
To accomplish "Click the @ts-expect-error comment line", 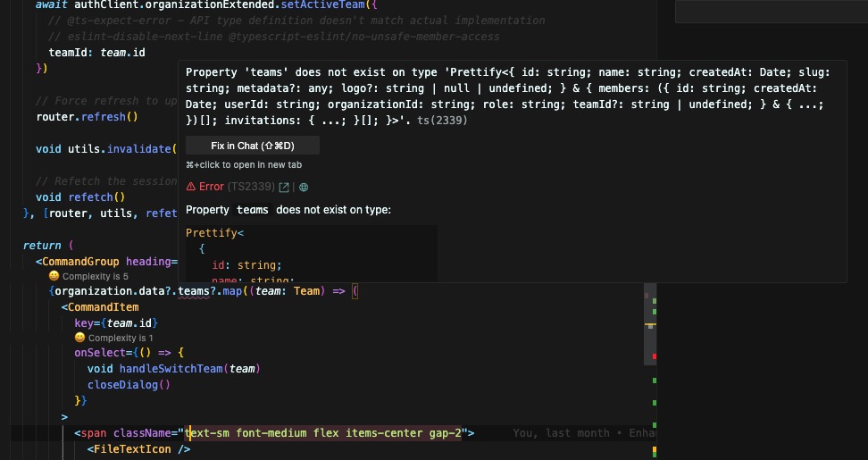I will coord(296,21).
